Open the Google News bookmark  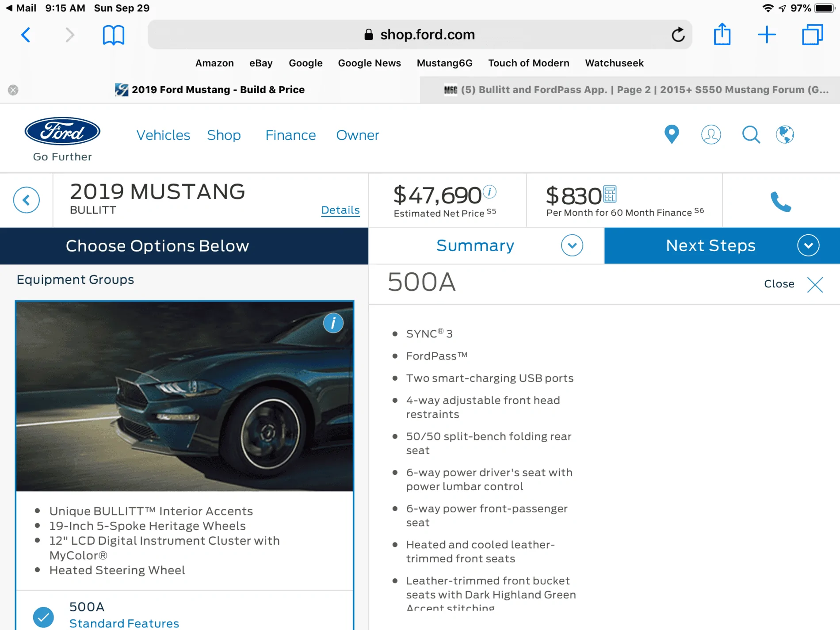pyautogui.click(x=369, y=63)
